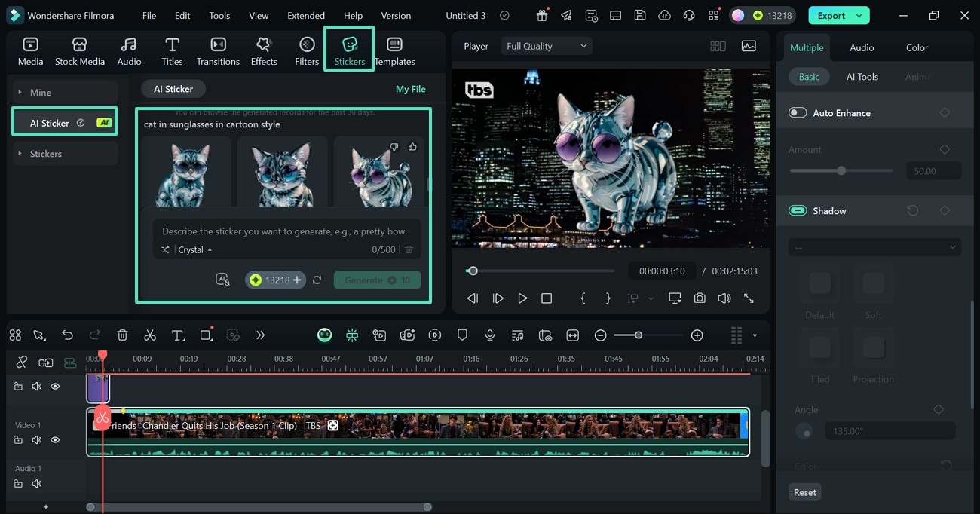Switch to the Audio tab in the properties panel

tap(861, 47)
